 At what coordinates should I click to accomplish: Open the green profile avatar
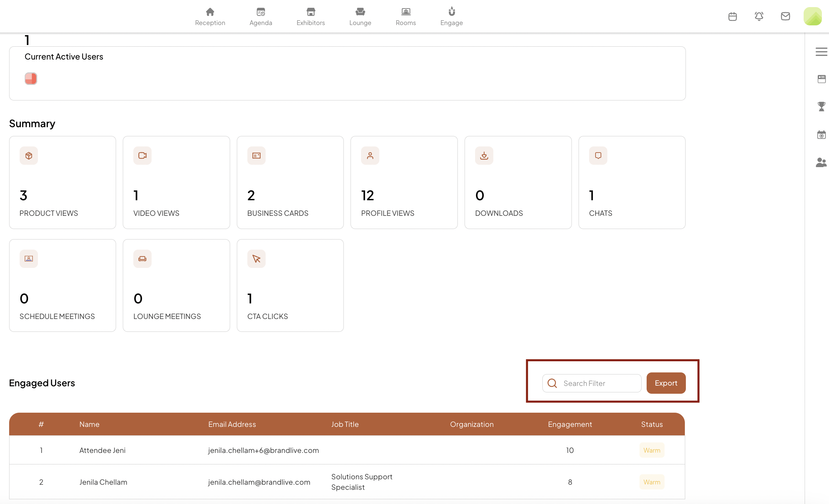click(812, 16)
